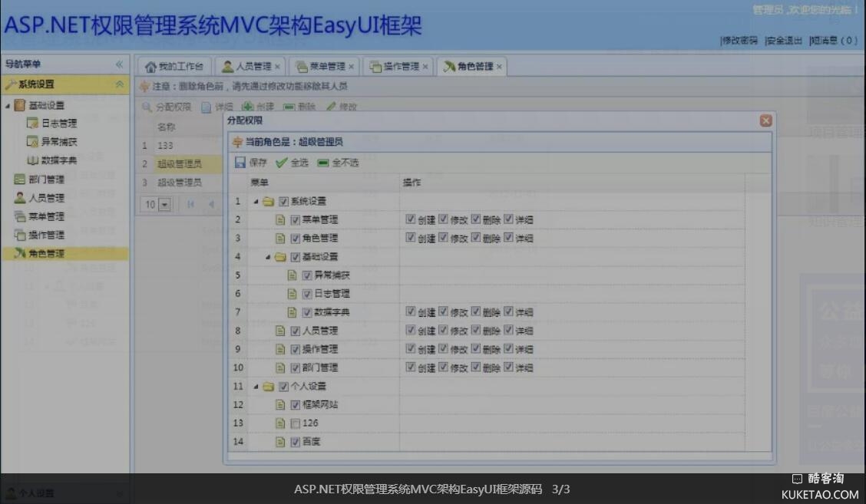Open the page size dropdown showing 10

click(164, 205)
